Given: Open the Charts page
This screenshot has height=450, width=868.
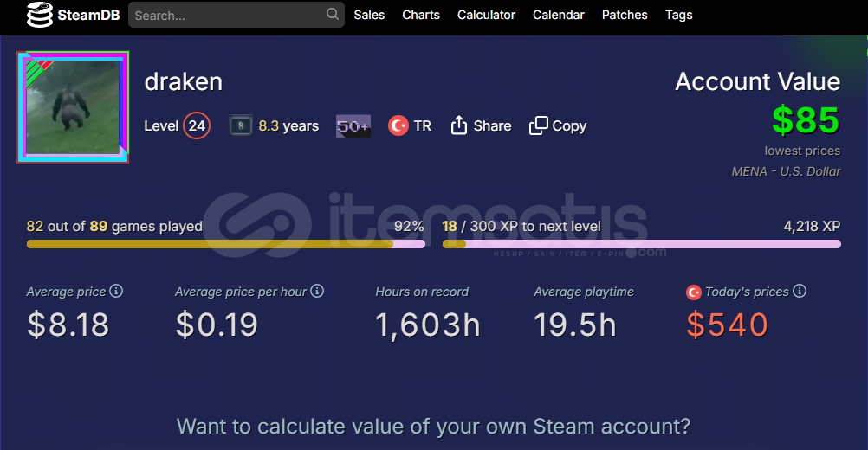Looking at the screenshot, I should (421, 15).
